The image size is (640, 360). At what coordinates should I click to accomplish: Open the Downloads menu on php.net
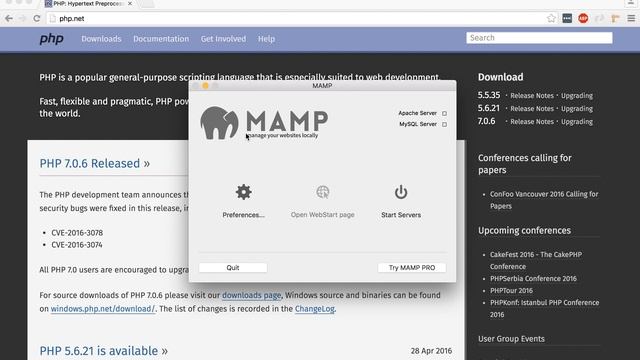pyautogui.click(x=101, y=39)
